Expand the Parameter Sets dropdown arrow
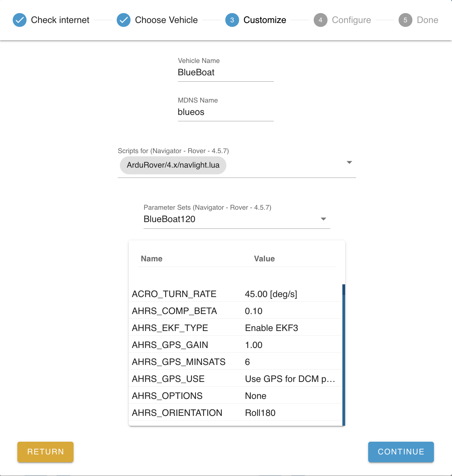Viewport: 452px width, 476px height. 323,219
